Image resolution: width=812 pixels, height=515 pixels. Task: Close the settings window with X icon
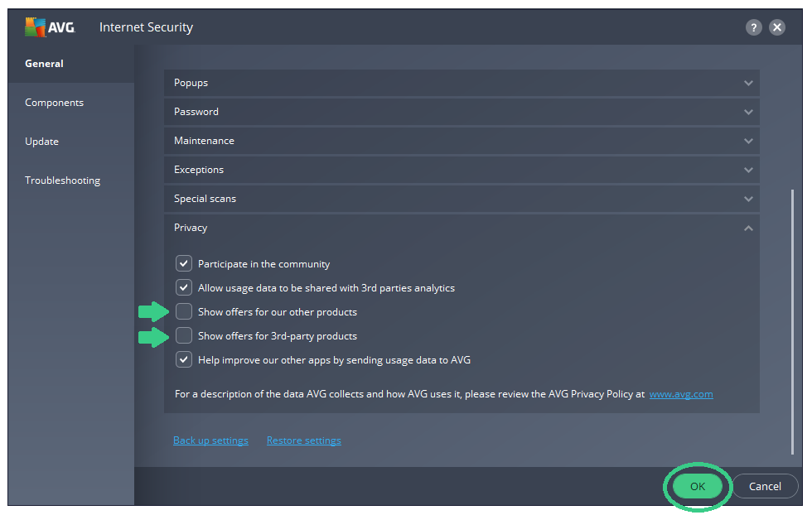777,27
